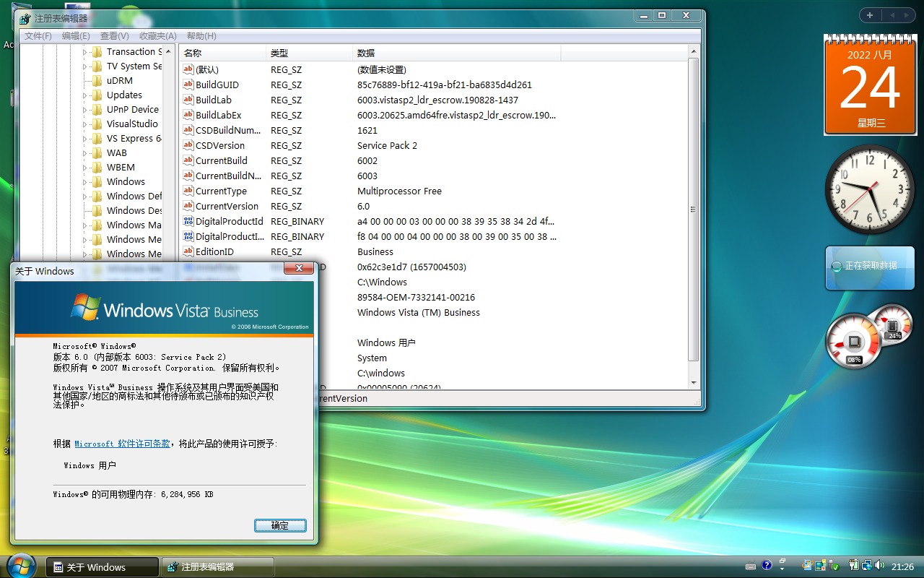Click the data cell 6003.vistasp2_ldr_escrow.190828-1437
The width and height of the screenshot is (924, 578).
coord(437,100)
